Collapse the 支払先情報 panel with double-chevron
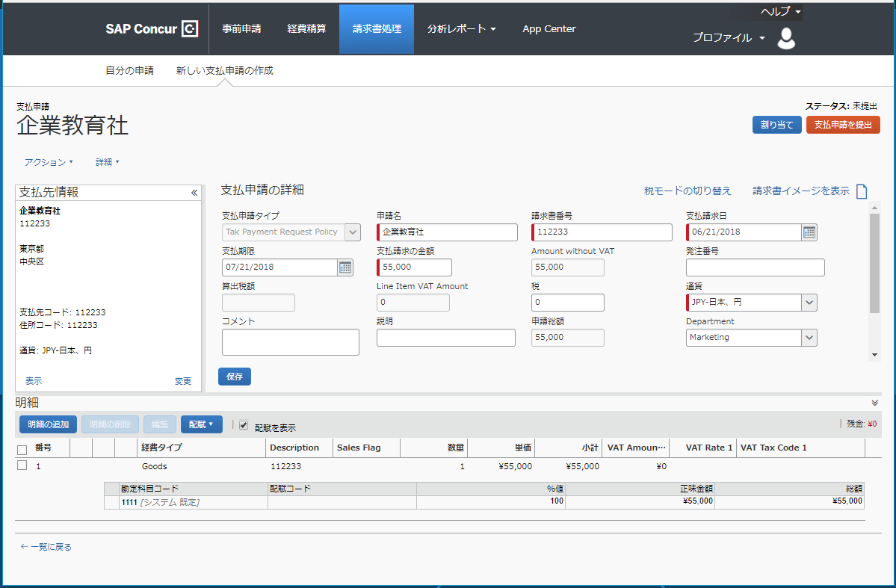 click(194, 193)
